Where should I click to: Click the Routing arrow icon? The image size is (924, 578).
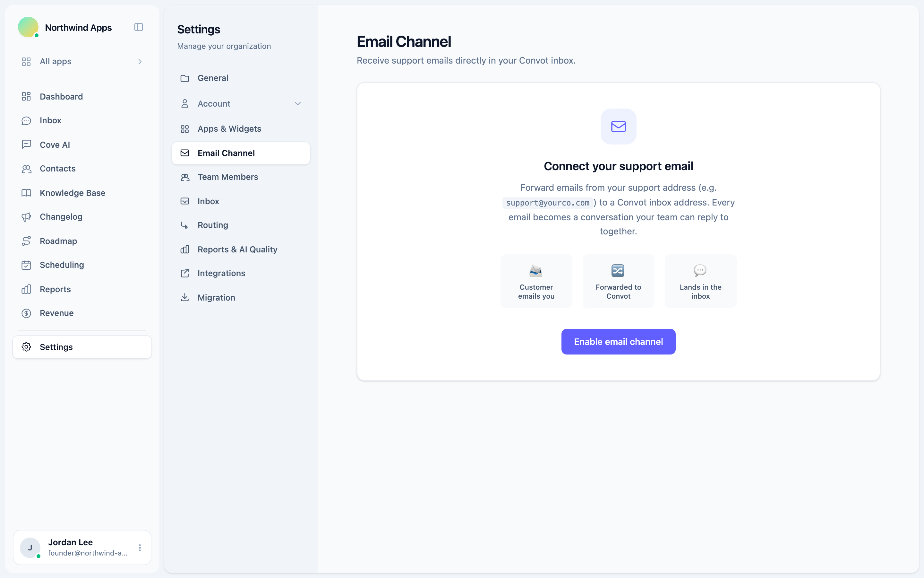point(185,225)
